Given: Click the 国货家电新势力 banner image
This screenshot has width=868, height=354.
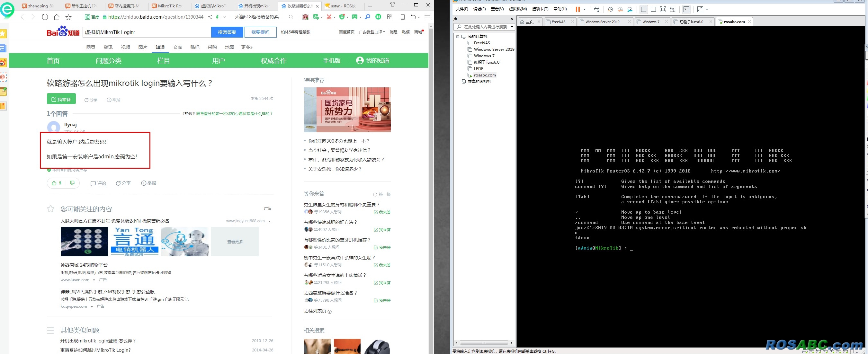Looking at the screenshot, I should [347, 110].
